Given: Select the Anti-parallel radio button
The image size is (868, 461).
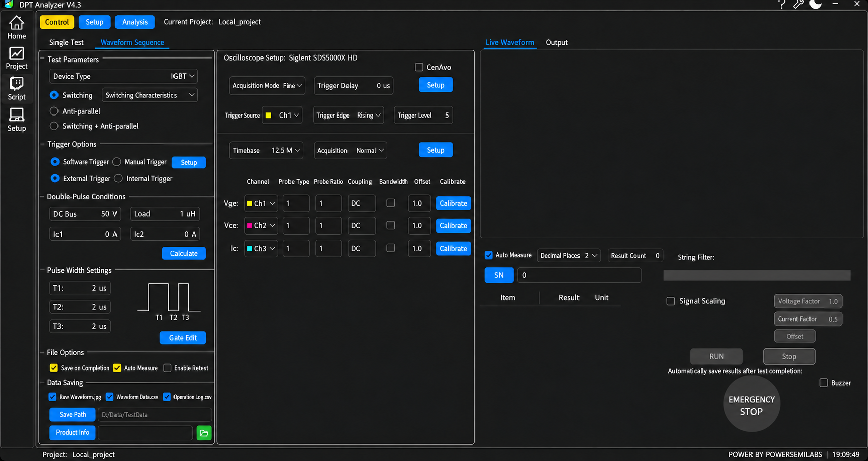Looking at the screenshot, I should [54, 111].
